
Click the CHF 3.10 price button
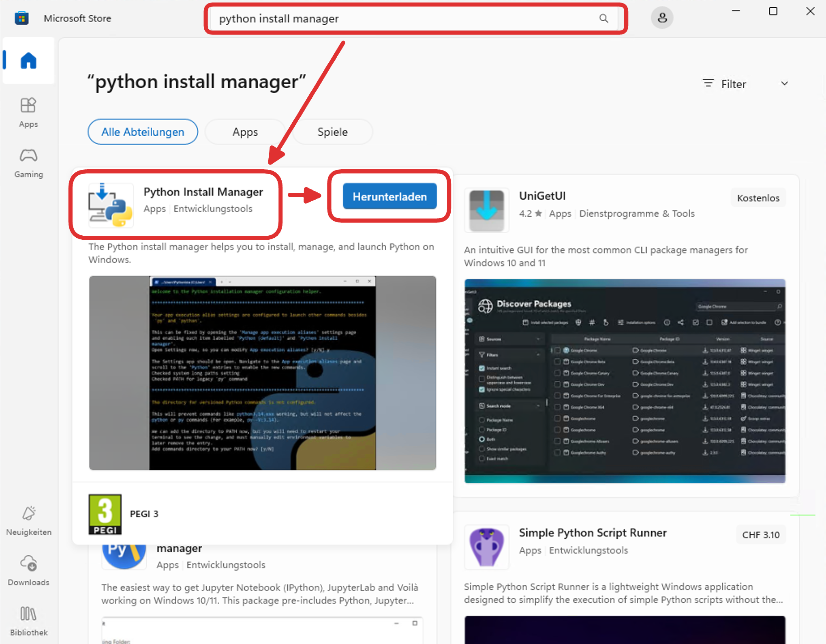[x=760, y=535]
